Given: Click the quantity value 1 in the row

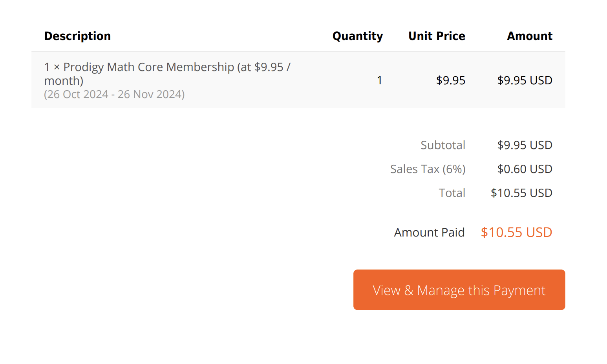Looking at the screenshot, I should [379, 80].
